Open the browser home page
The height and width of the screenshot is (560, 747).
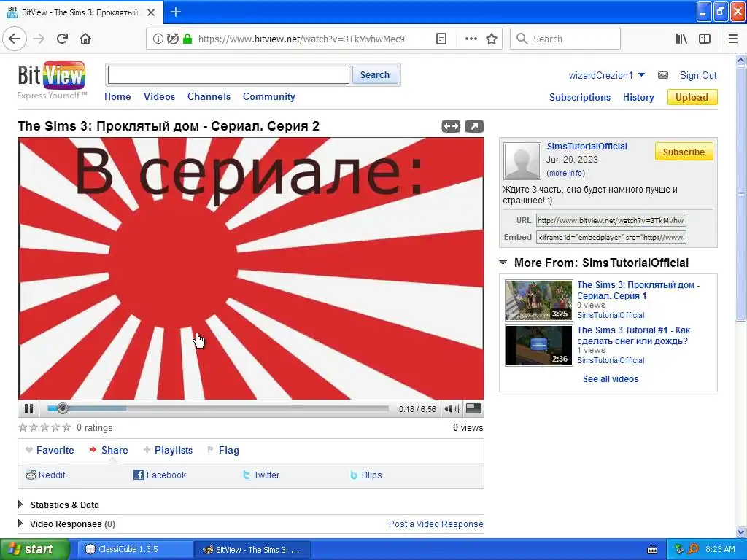pos(85,39)
